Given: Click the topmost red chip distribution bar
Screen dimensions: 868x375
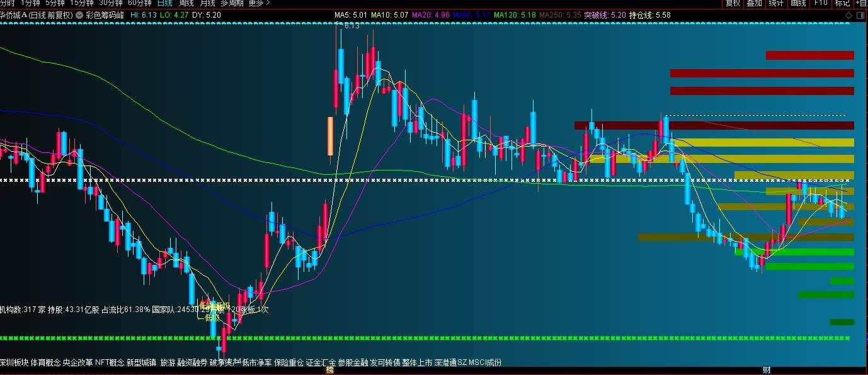Looking at the screenshot, I should pyautogui.click(x=809, y=55).
